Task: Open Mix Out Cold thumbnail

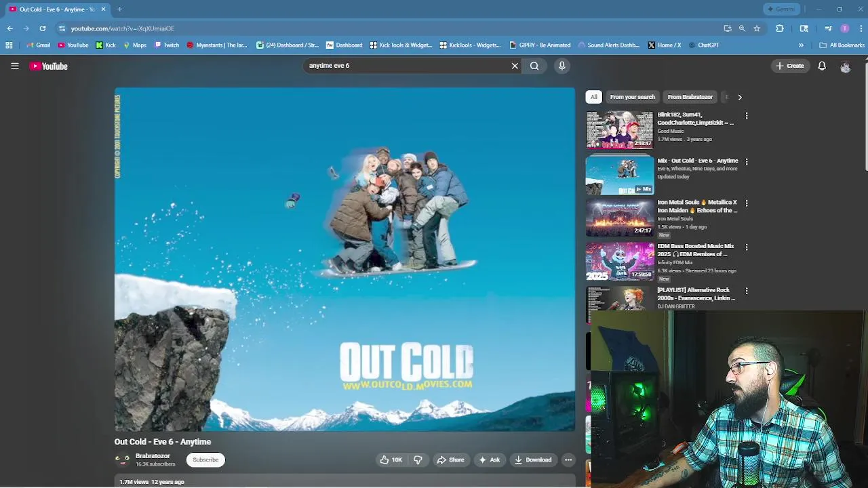Action: point(619,176)
